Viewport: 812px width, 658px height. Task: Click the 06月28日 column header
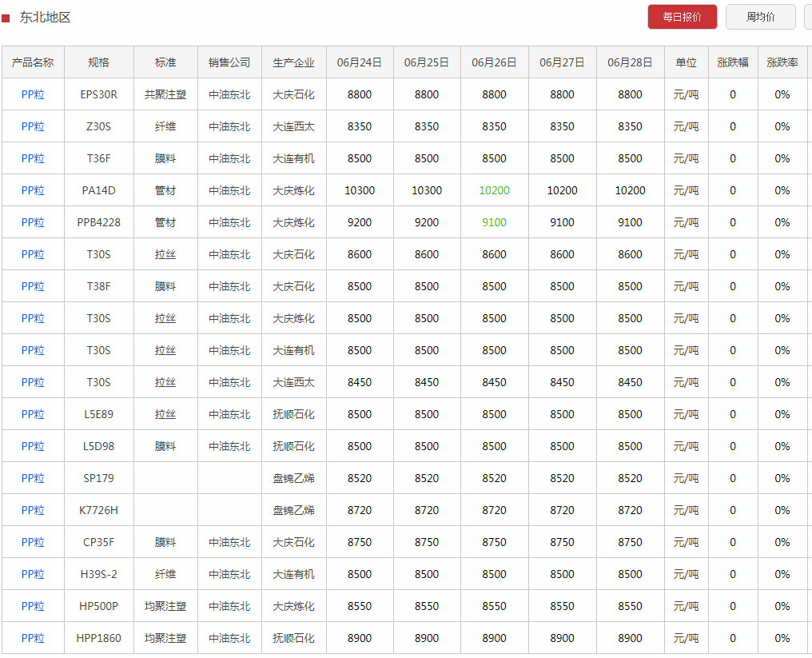(630, 62)
